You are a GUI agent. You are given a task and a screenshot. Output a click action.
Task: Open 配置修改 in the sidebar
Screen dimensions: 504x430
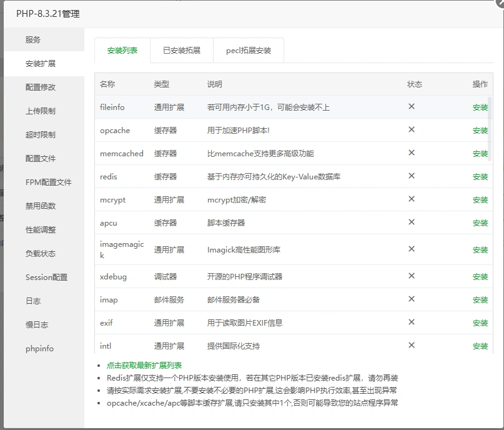pyautogui.click(x=44, y=87)
